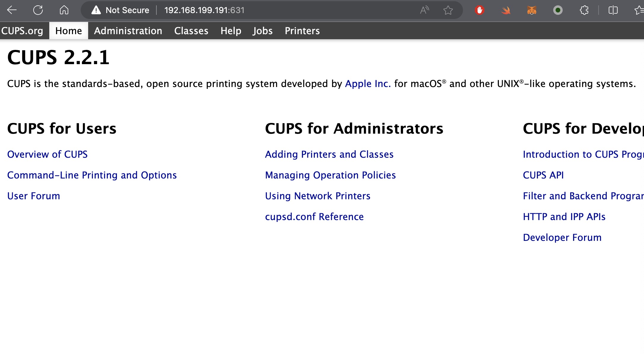Open Filter and Backend Programming link
Image resolution: width=644 pixels, height=354 pixels.
click(583, 196)
